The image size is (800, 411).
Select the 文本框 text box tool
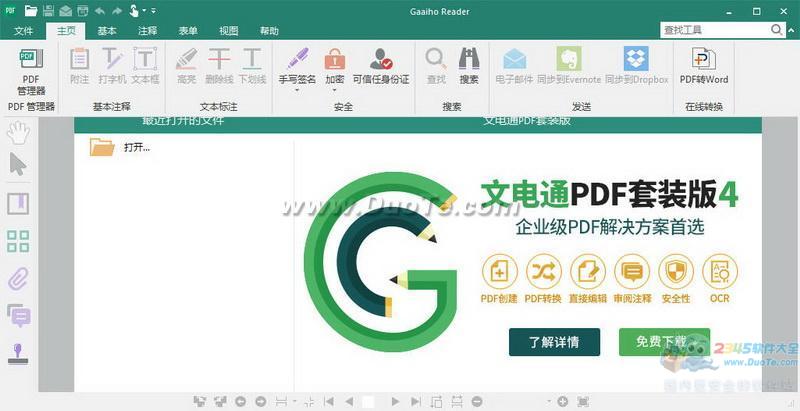click(145, 66)
